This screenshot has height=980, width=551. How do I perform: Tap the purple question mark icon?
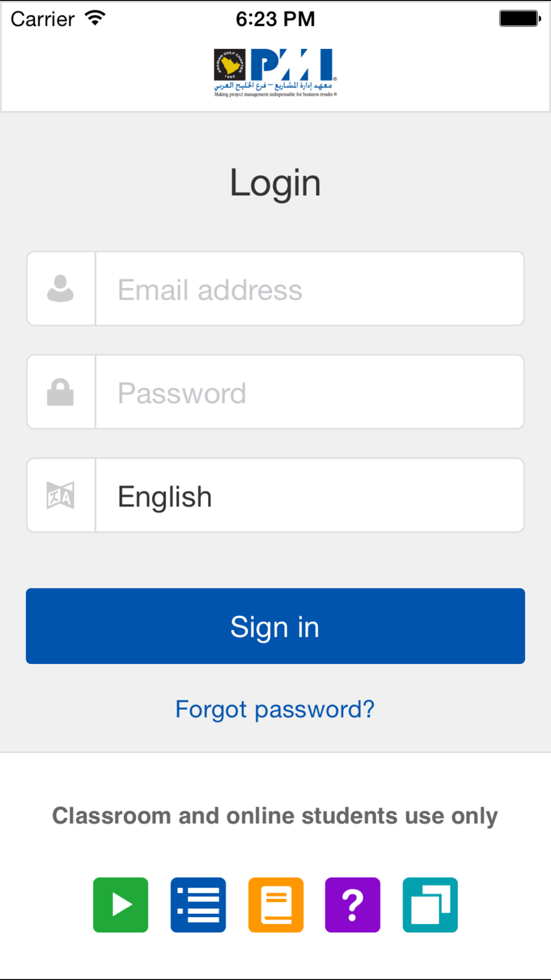pos(353,904)
